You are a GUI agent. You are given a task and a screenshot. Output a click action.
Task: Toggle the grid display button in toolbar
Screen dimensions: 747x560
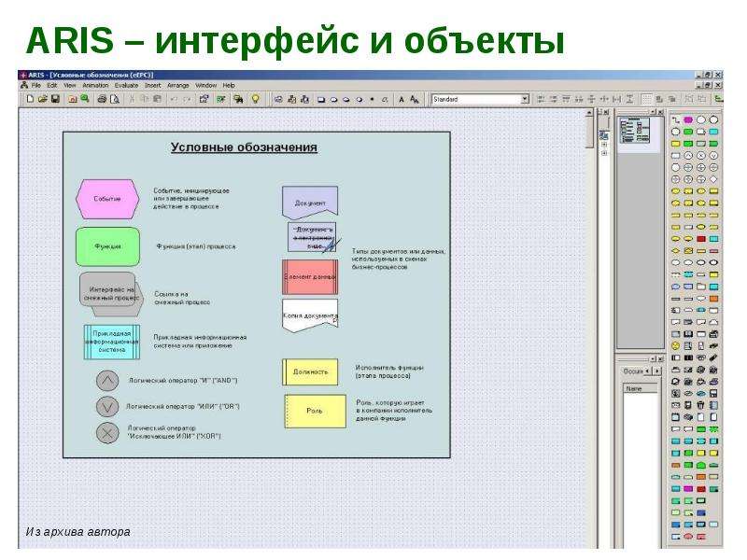646,99
